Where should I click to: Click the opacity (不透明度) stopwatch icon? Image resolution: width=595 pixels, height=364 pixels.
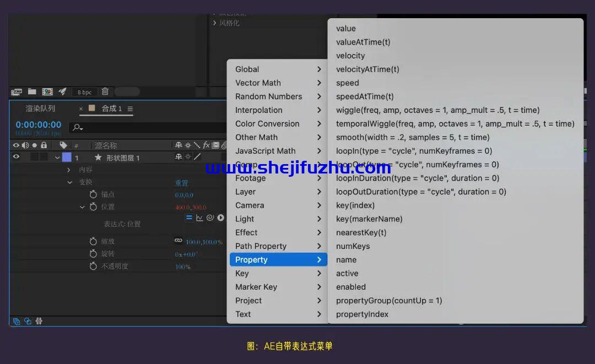[93, 267]
